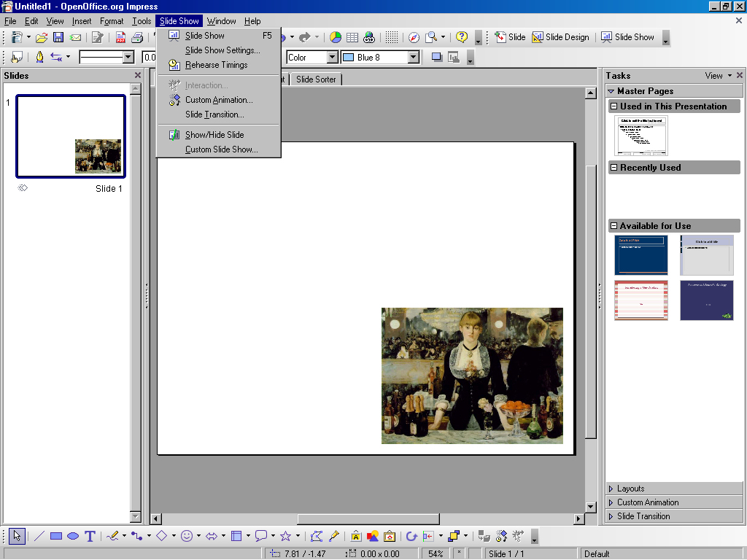Select the Rectangle drawing tool
747x560 pixels.
coord(56,536)
